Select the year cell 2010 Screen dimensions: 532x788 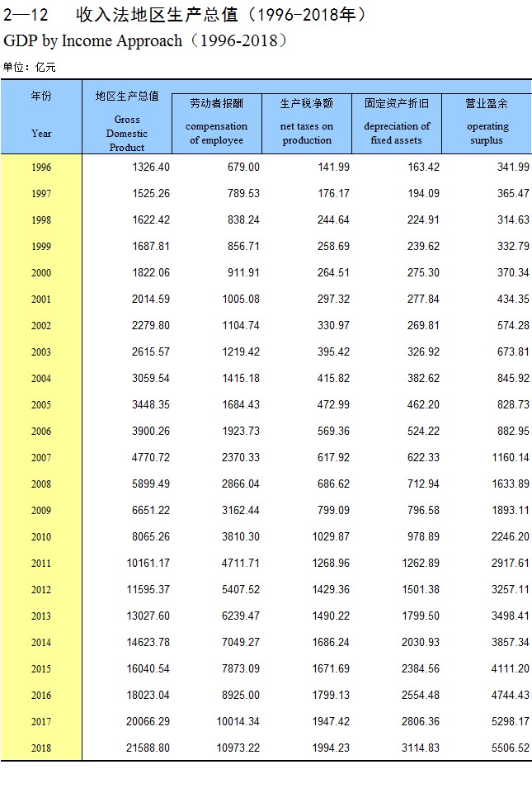pos(41,536)
